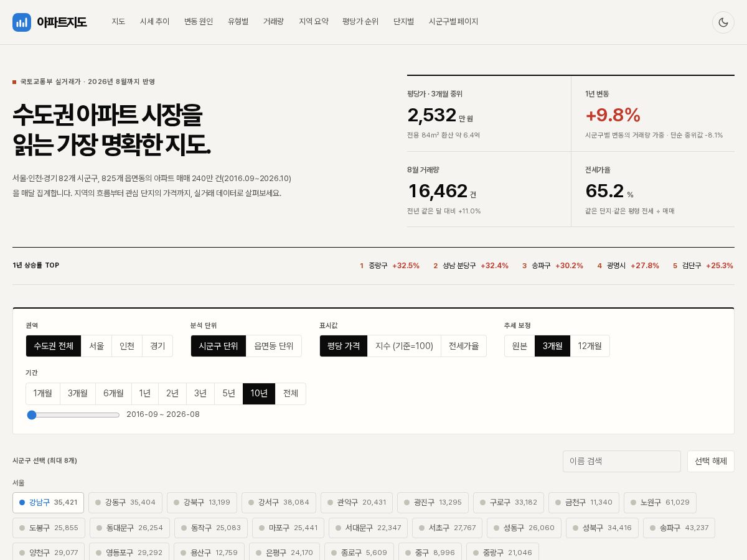Open 시군구별 페이지 nav link

[x=453, y=22]
